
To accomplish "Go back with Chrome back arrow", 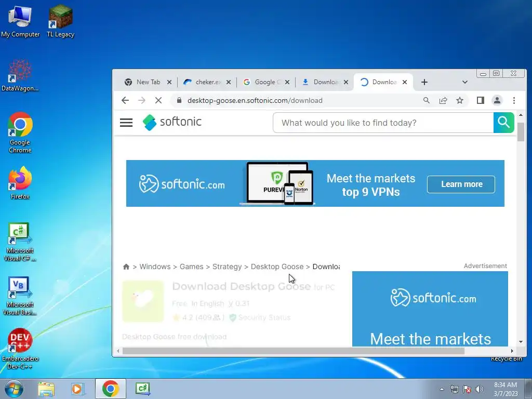I will point(125,100).
